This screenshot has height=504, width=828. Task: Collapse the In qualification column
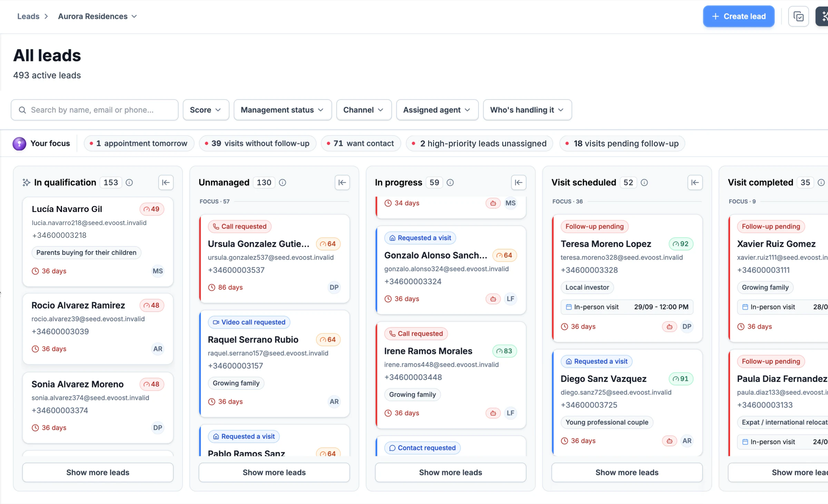tap(166, 182)
